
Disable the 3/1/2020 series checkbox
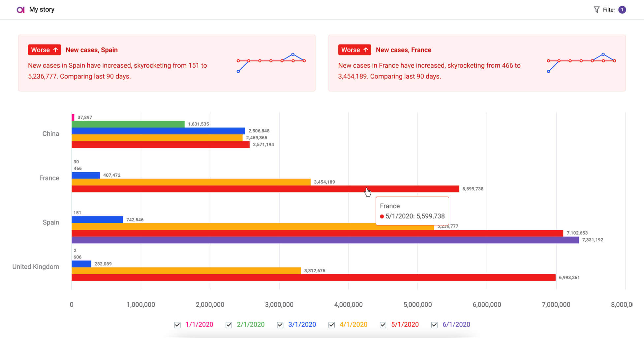(x=280, y=325)
